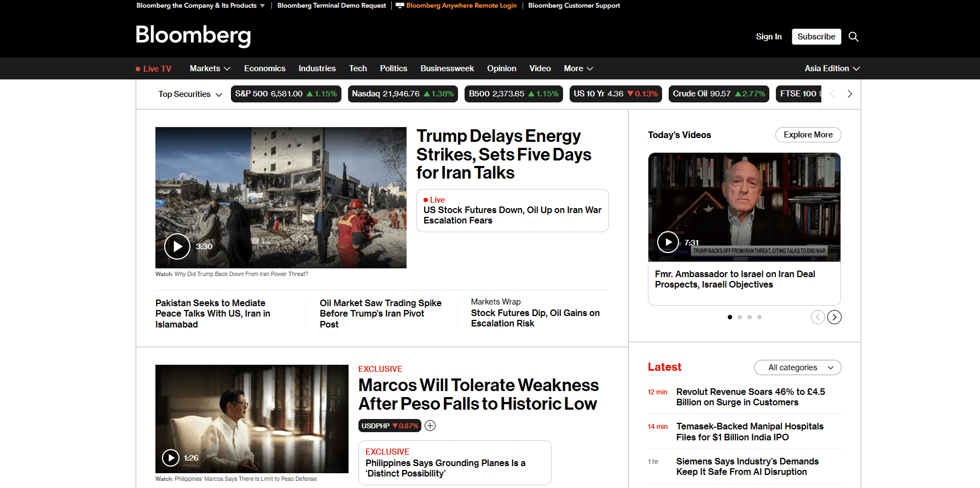Expand Bloomberg the Company & Its Products
Screen dimensions: 980x488
(x=201, y=5)
